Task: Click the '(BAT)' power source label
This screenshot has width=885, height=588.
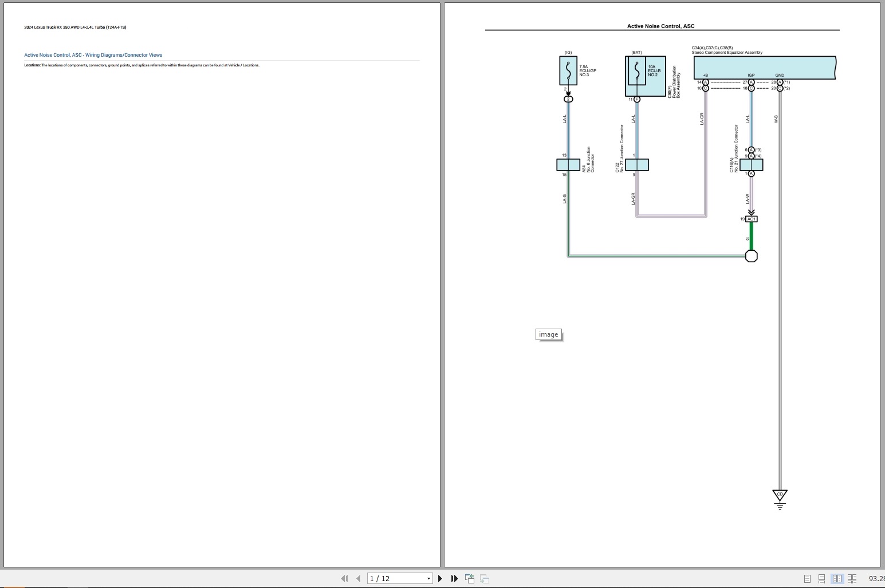Action: point(636,53)
